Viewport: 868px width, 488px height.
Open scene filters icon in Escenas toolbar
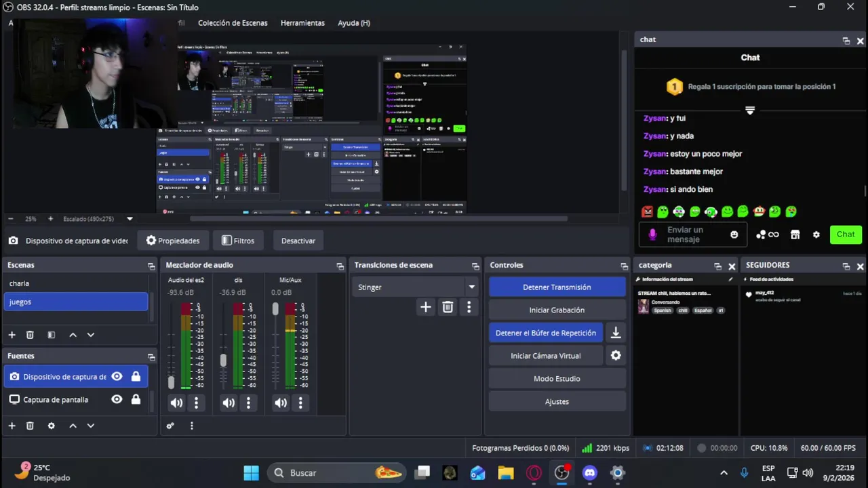(51, 335)
